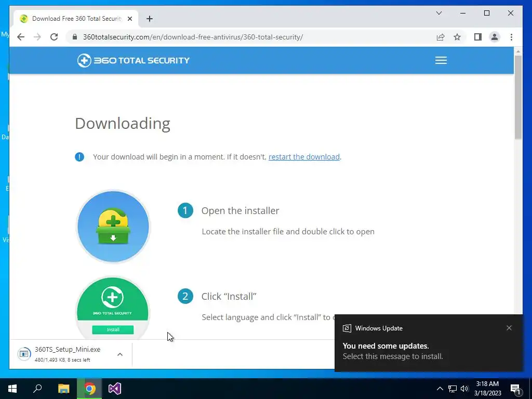The image size is (532, 399).
Task: Click the installer box illustration
Action: coord(113,227)
